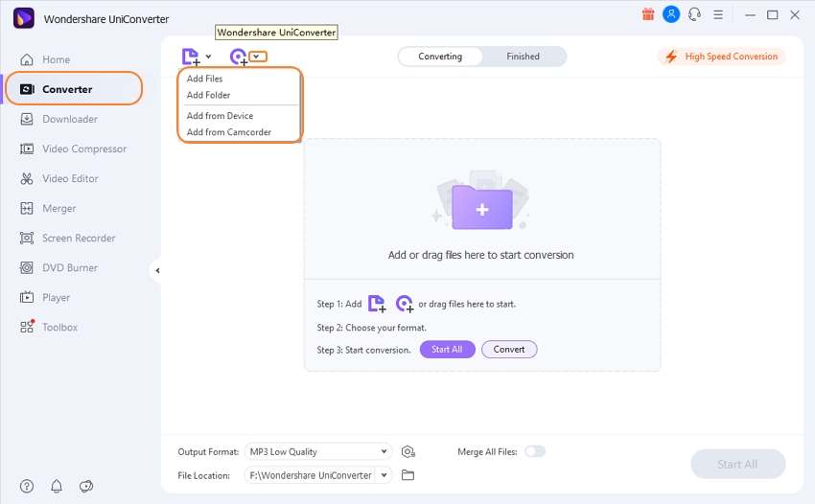The image size is (815, 504).
Task: Collapse the sidebar with the arrow handle
Action: coord(157,271)
